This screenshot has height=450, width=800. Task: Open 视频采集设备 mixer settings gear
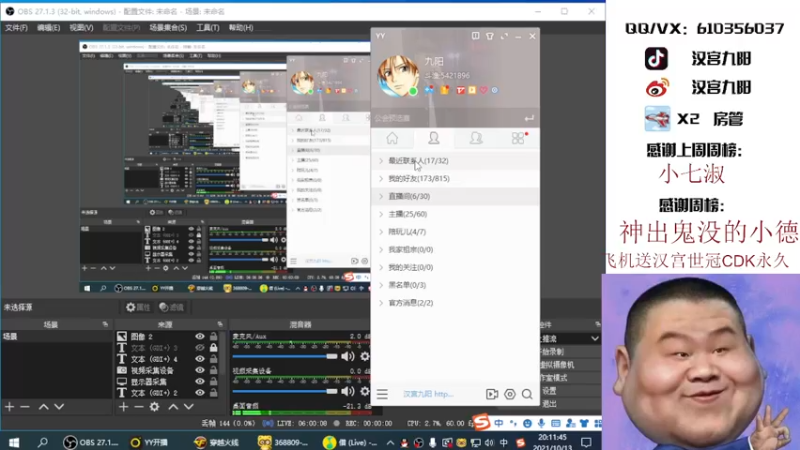coord(365,391)
